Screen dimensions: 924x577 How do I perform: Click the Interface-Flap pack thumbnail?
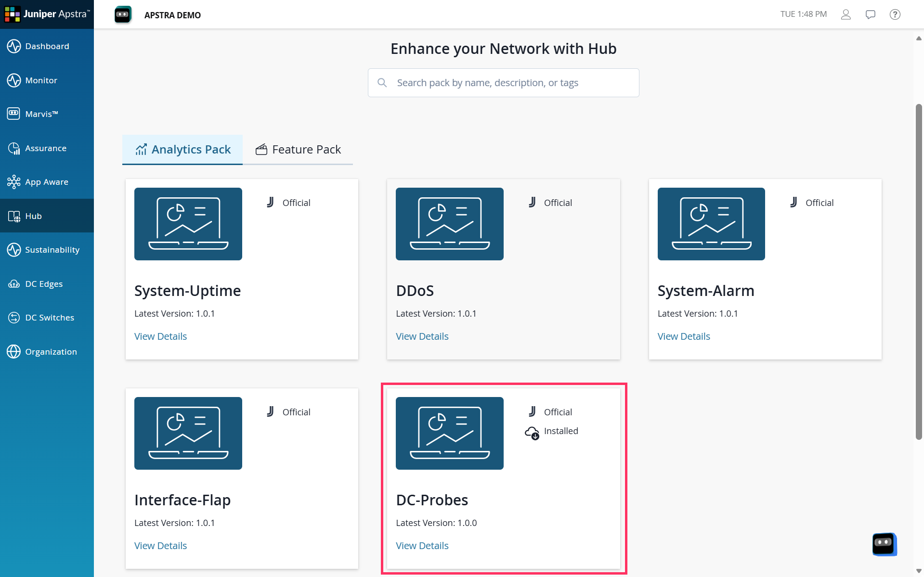188,434
